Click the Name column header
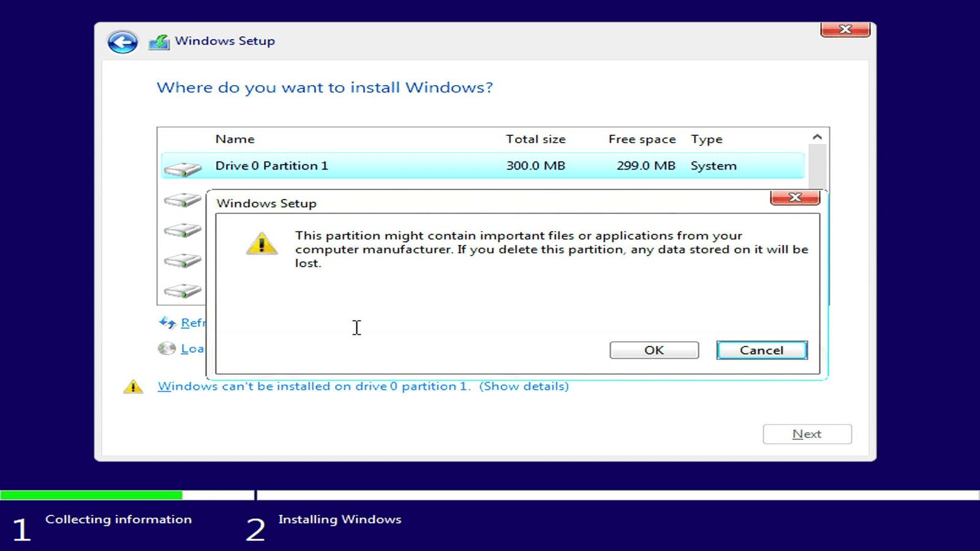 pos(235,139)
